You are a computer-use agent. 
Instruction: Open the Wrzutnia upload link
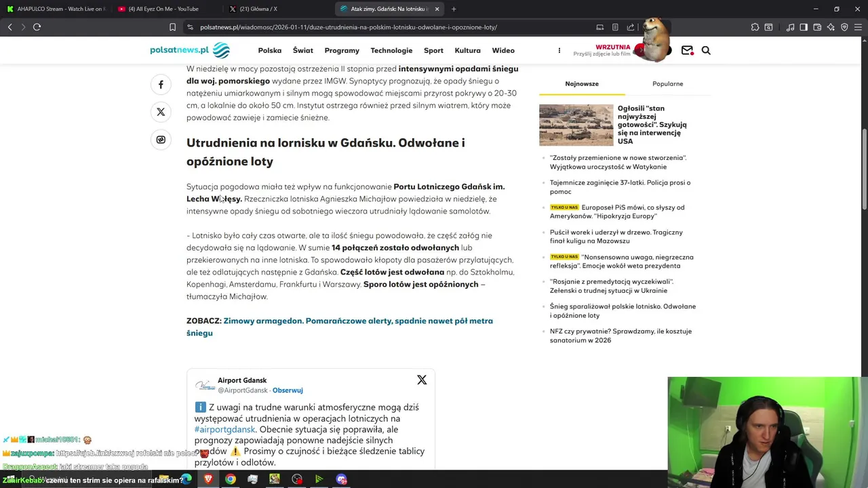pos(602,50)
